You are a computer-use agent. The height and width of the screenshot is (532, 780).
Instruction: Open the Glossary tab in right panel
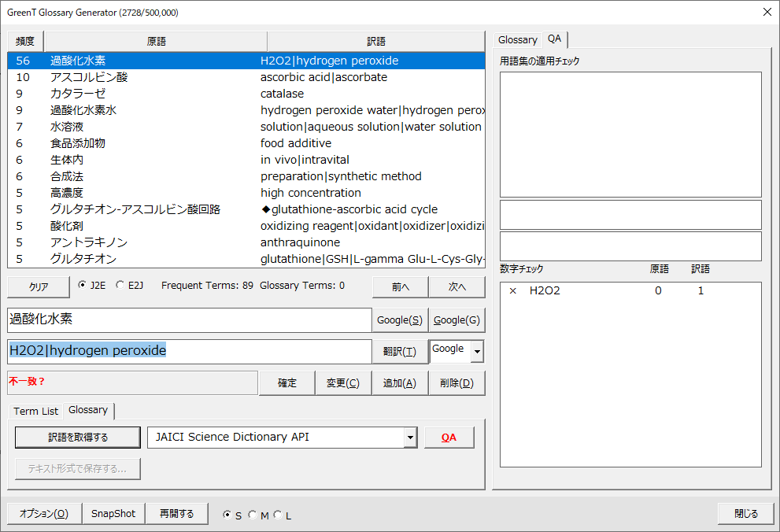coord(517,39)
